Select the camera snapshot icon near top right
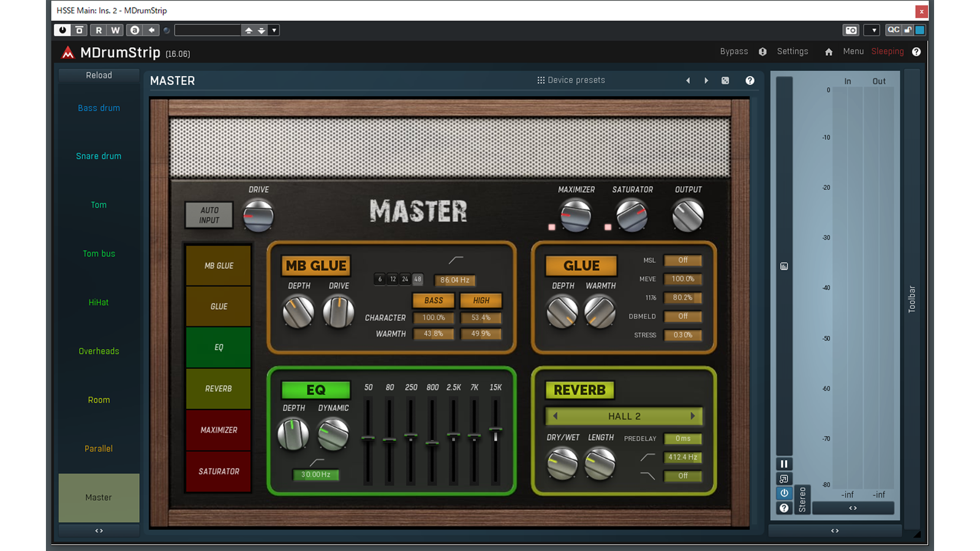This screenshot has height=551, width=980. [x=851, y=30]
